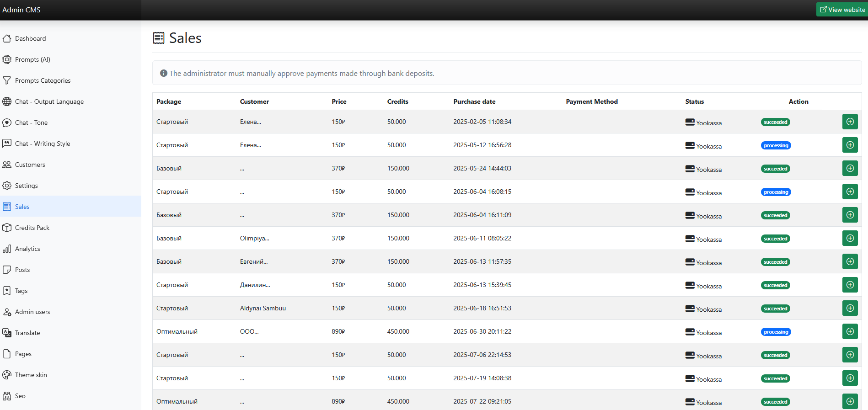
Task: Open the Customers menu item
Action: click(30, 165)
